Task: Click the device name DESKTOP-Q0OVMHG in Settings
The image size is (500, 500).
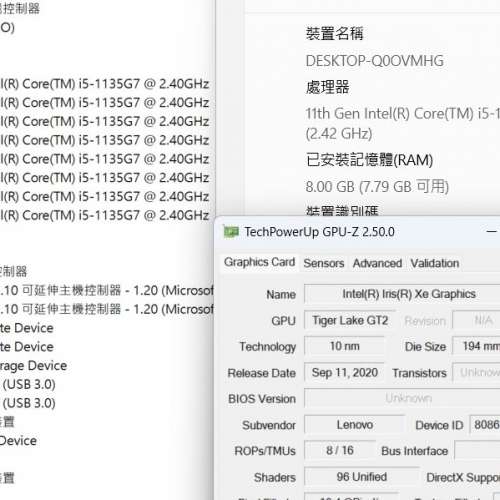Action: point(375,61)
